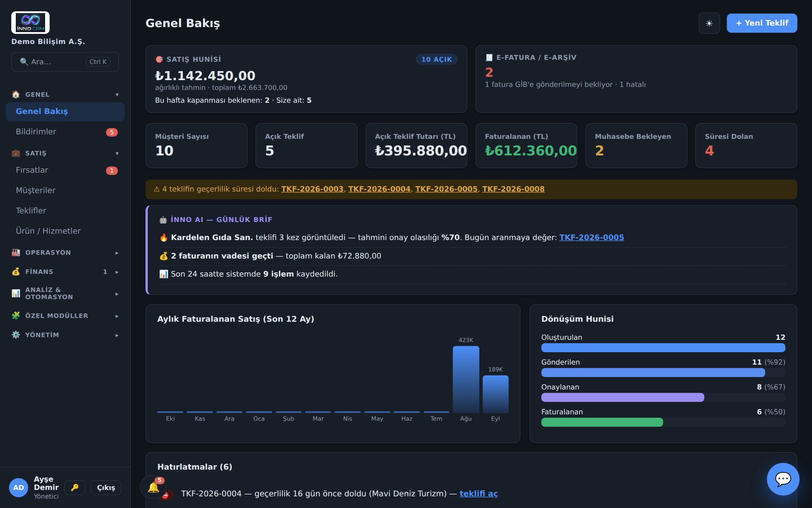Focus the Ara search field
812x508 pixels.
coord(65,62)
